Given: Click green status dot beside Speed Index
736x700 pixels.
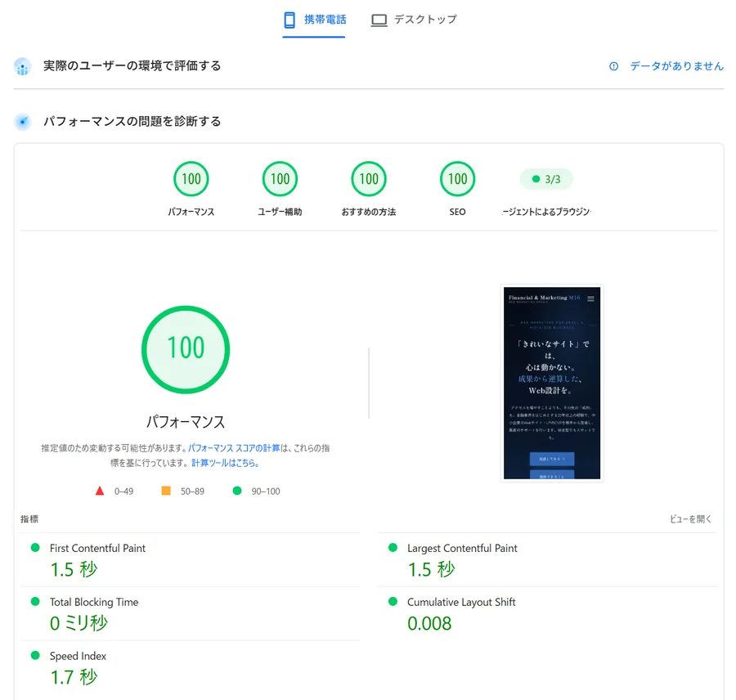Looking at the screenshot, I should click(35, 655).
